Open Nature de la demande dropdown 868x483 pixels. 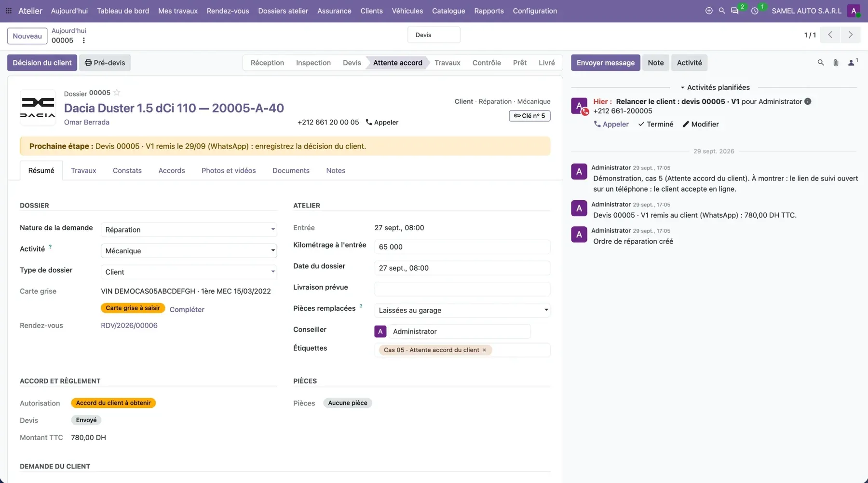(189, 230)
